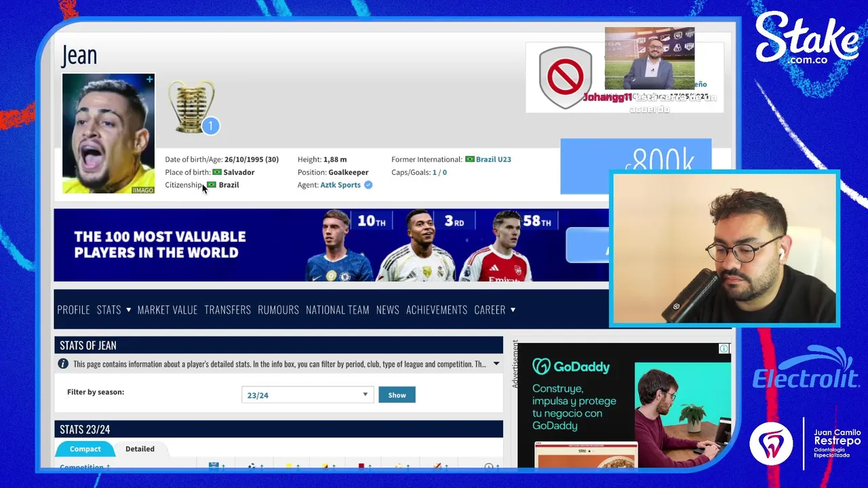The width and height of the screenshot is (868, 488).
Task: Follow the Brazil U23 link
Action: (493, 159)
